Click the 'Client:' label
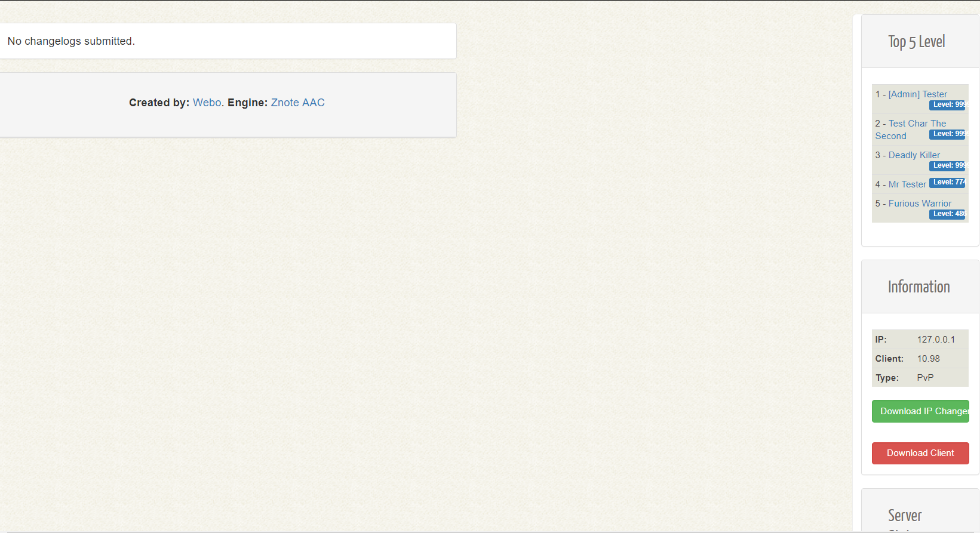Screen dimensions: 980x533 pos(889,359)
